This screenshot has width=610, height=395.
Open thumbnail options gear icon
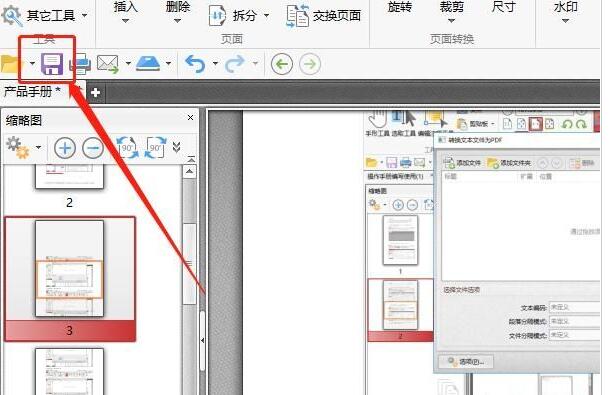click(18, 147)
